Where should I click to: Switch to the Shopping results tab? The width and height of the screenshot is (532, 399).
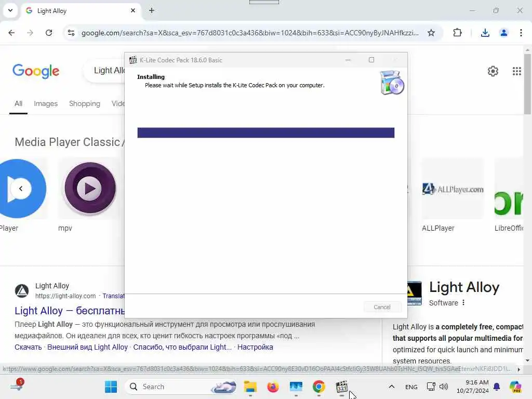pyautogui.click(x=85, y=103)
